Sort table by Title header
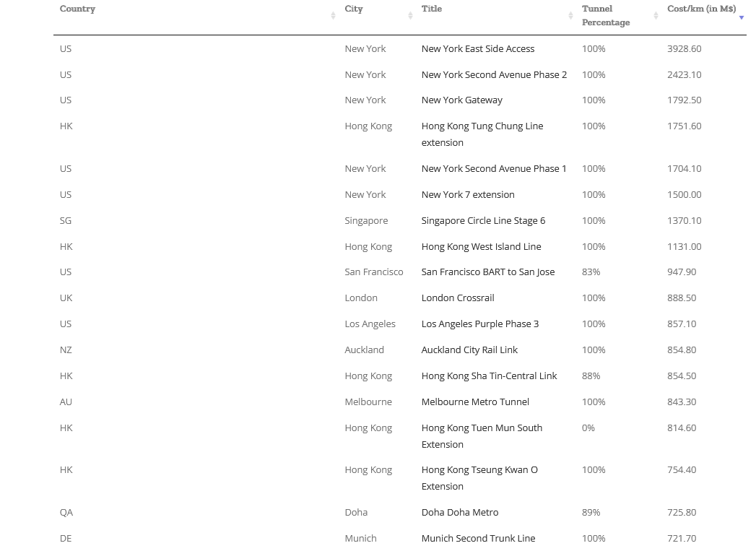 point(432,9)
